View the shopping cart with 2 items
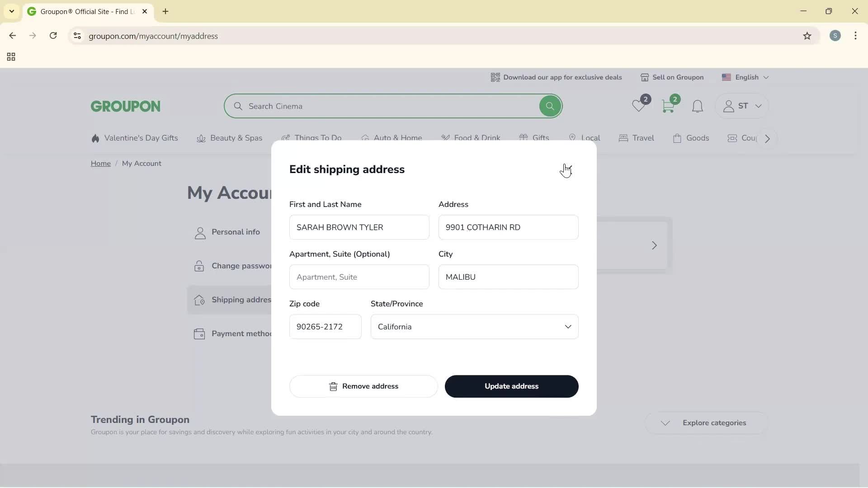Viewport: 868px width, 488px height. pyautogui.click(x=669, y=106)
